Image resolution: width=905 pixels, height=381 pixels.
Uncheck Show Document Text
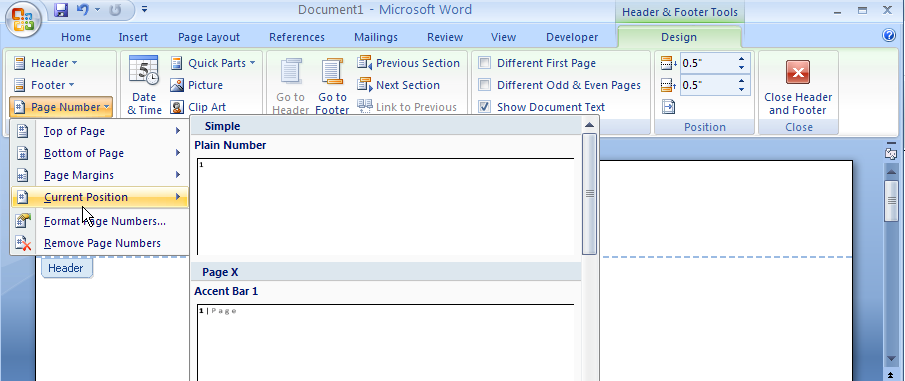click(x=485, y=107)
